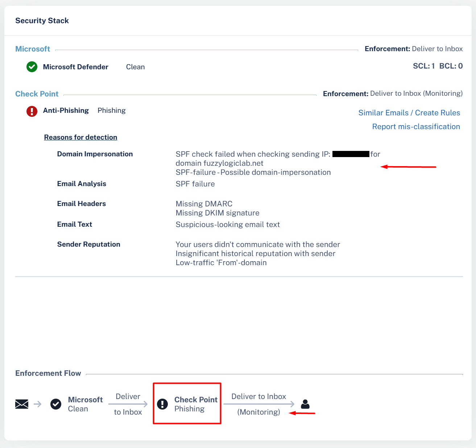The image size is (476, 448).
Task: Click the Sender Reputation detection reason
Action: [x=88, y=244]
